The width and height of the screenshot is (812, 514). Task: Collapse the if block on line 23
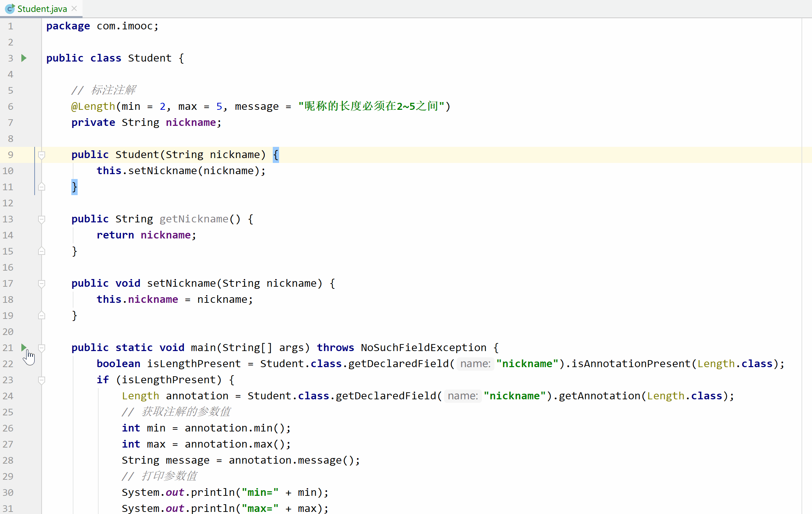[42, 380]
